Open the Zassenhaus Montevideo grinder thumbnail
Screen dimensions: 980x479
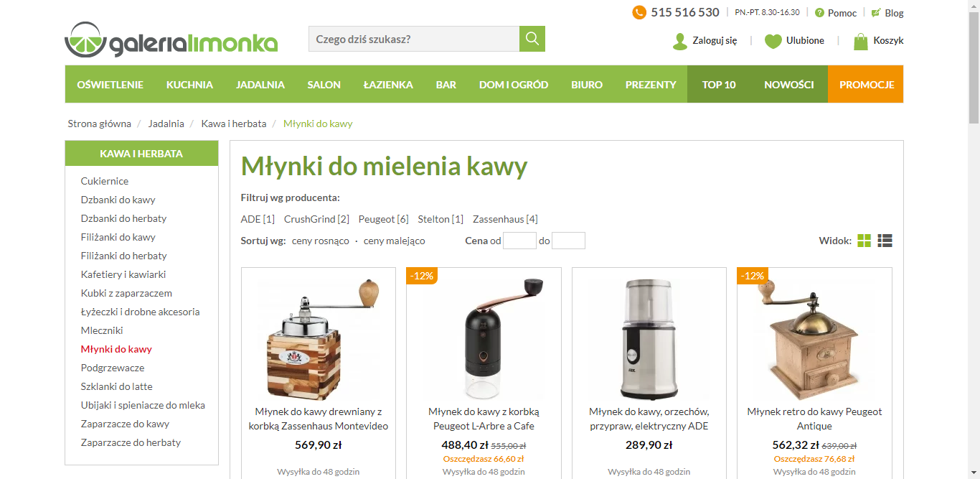(x=319, y=338)
